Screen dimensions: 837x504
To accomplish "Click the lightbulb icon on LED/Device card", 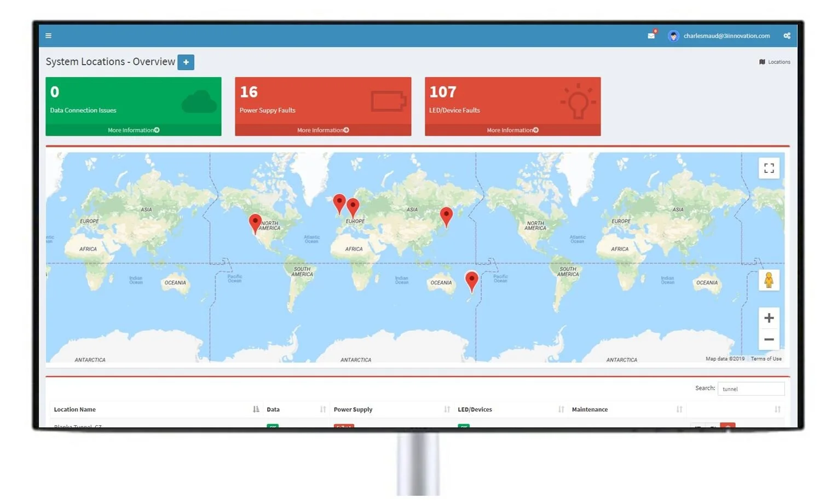I will tap(578, 101).
